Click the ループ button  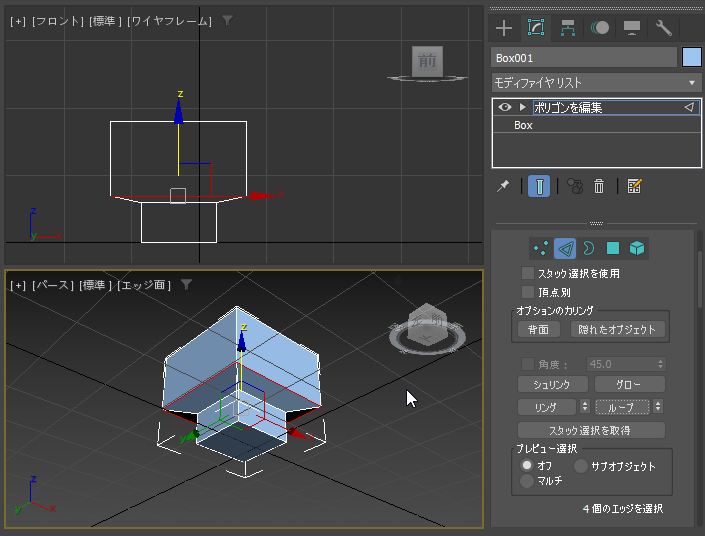[x=622, y=407]
